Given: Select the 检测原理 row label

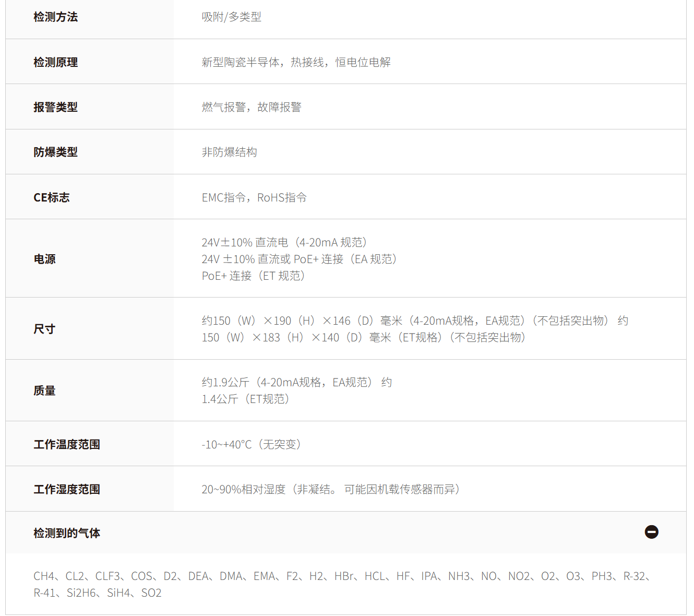Looking at the screenshot, I should coord(56,62).
